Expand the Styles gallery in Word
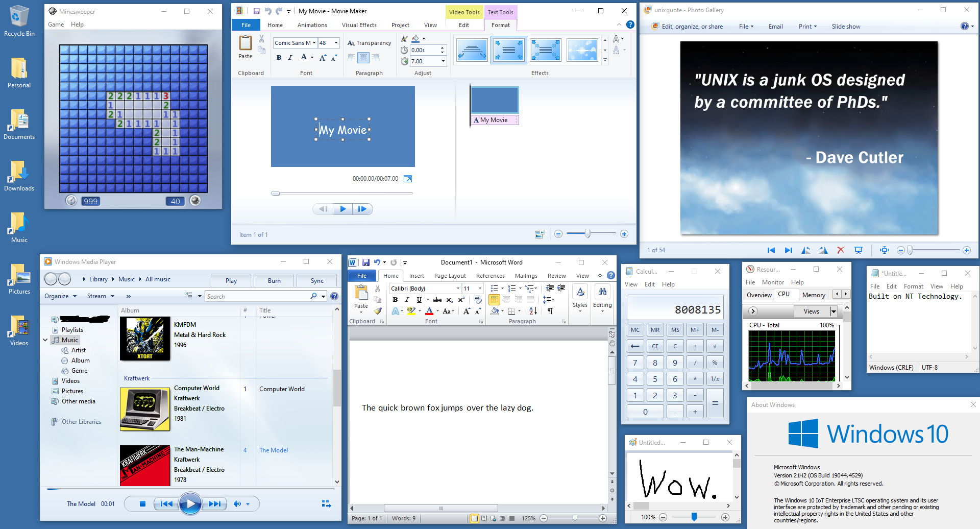 pos(580,300)
